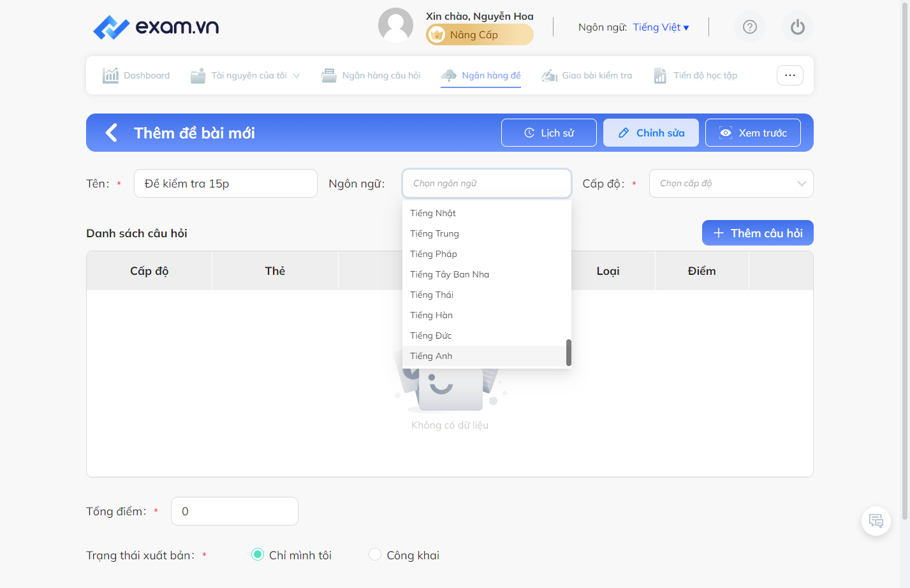This screenshot has width=910, height=588.
Task: Click the Tài nguyên của tôi icon
Action: tap(198, 75)
